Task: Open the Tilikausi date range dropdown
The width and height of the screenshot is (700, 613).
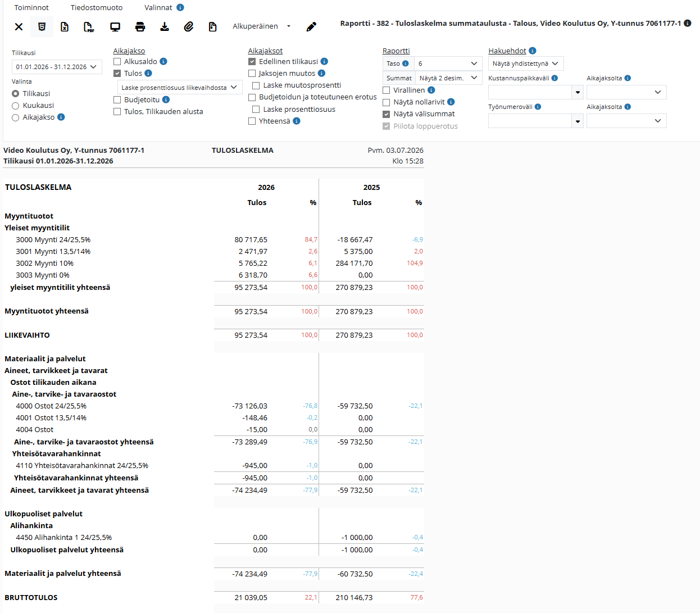Action: tap(57, 67)
